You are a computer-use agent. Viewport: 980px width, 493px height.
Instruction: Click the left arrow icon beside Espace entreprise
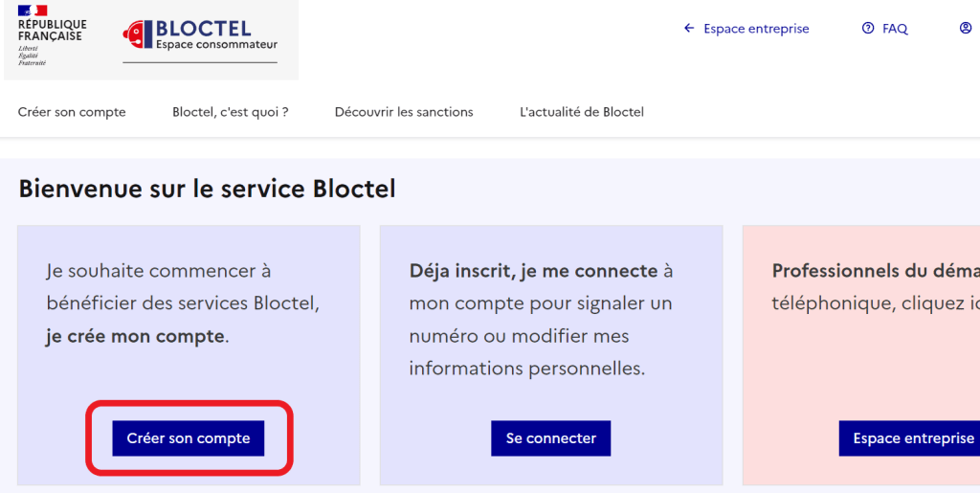(x=689, y=29)
